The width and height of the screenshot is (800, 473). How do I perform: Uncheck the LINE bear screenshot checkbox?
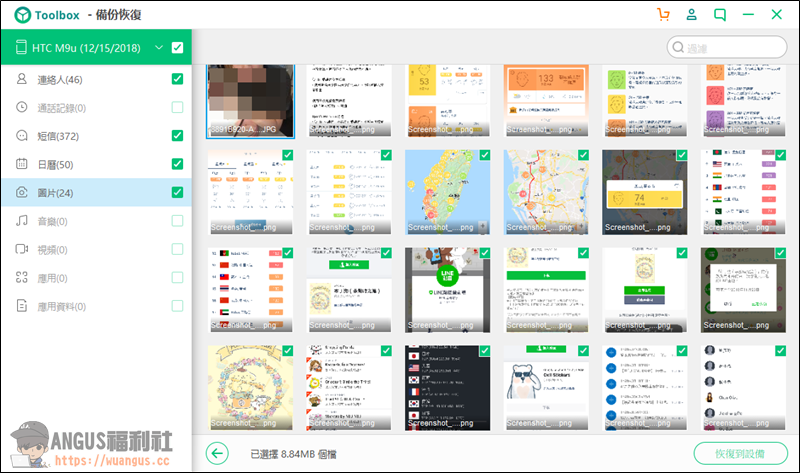coord(485,253)
